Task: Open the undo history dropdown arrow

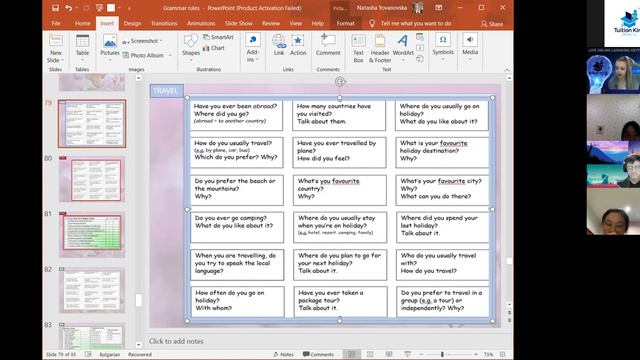Action: pyautogui.click(x=76, y=8)
